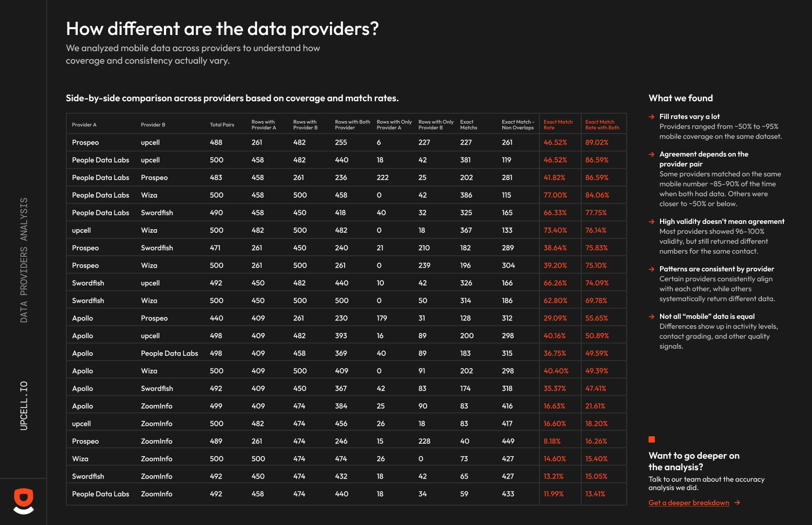Screen dimensions: 812x525
Task: Click the upcell logo in the sidebar
Action: tap(23, 502)
